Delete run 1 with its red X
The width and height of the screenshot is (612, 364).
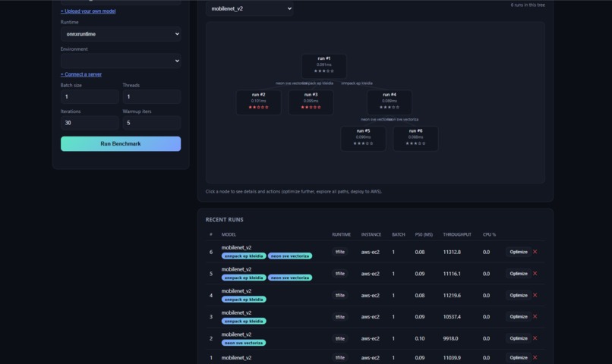pyautogui.click(x=535, y=357)
